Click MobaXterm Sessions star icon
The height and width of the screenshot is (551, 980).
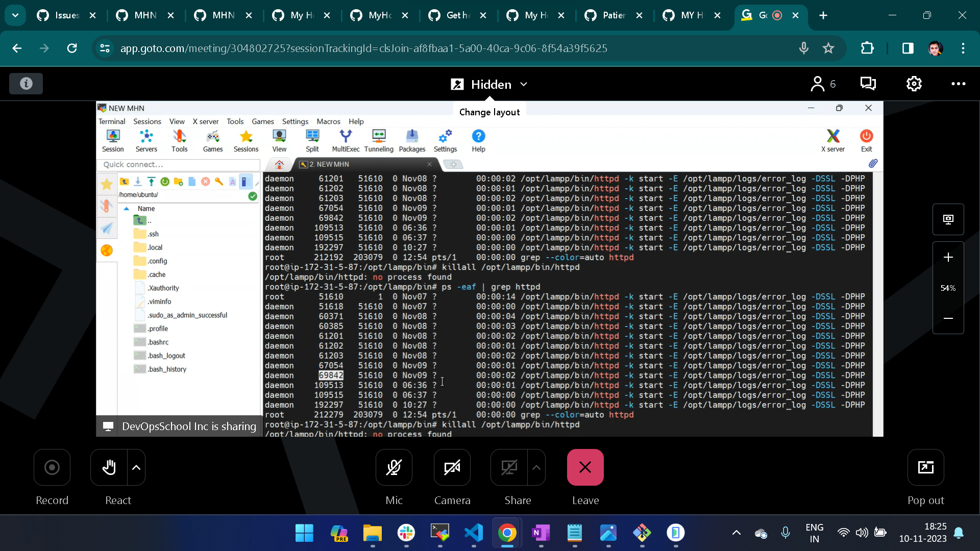pyautogui.click(x=246, y=141)
